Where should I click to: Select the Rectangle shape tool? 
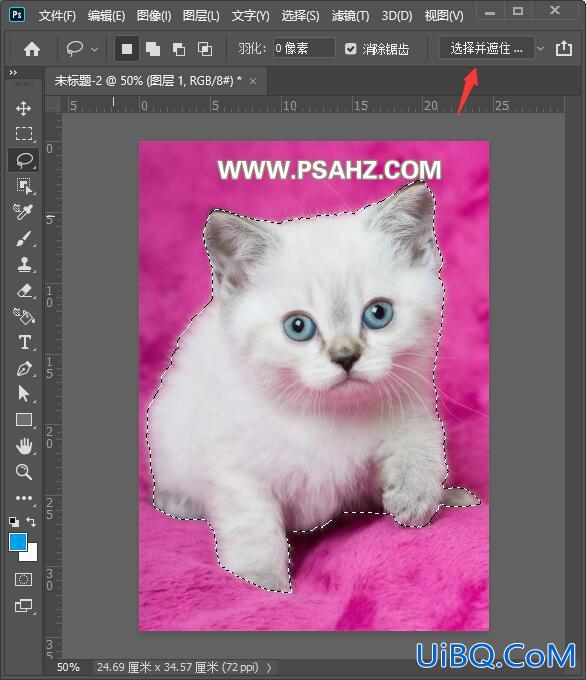pos(24,420)
